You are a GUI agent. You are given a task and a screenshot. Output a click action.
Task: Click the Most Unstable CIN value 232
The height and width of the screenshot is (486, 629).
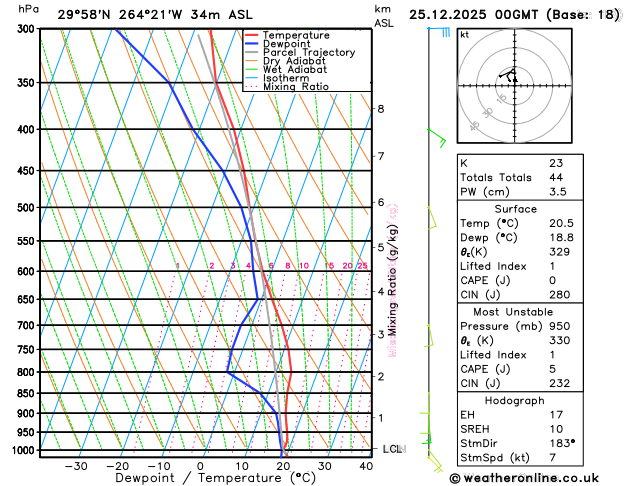tap(560, 383)
